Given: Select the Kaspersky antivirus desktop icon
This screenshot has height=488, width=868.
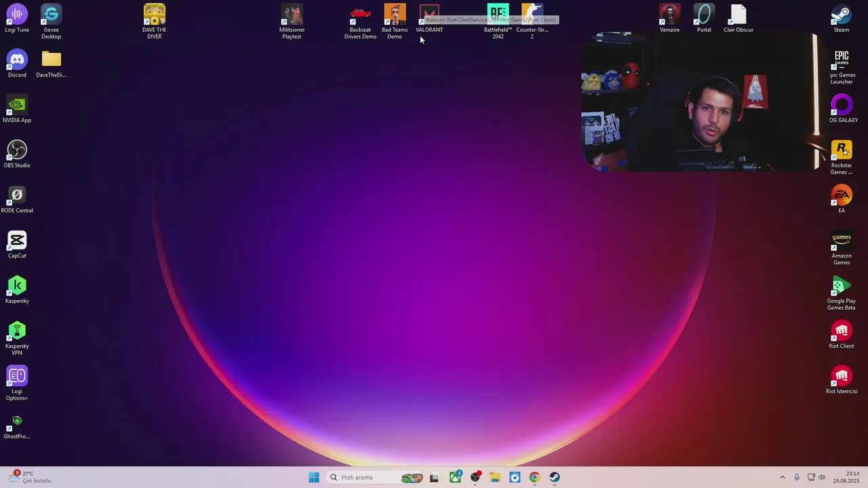Looking at the screenshot, I should (x=17, y=290).
